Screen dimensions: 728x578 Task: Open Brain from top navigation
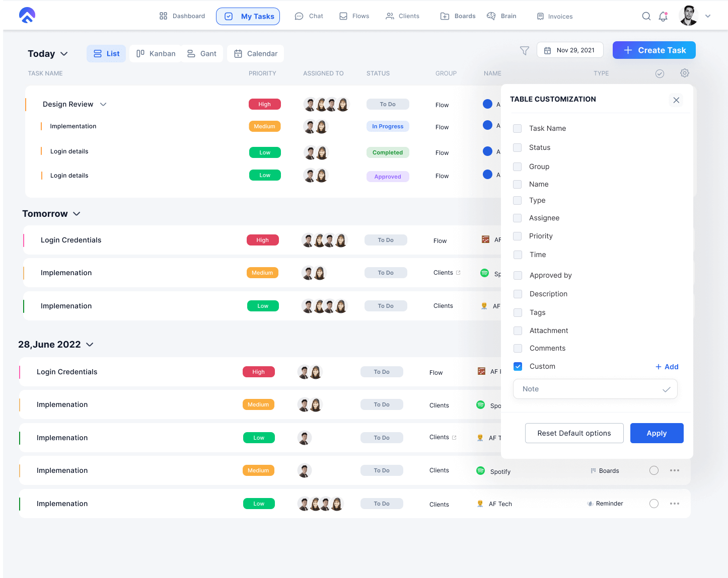pos(501,16)
